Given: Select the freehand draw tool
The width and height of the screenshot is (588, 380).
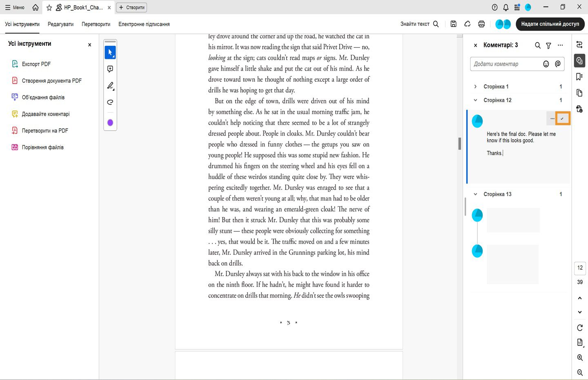Looking at the screenshot, I should click(x=110, y=102).
